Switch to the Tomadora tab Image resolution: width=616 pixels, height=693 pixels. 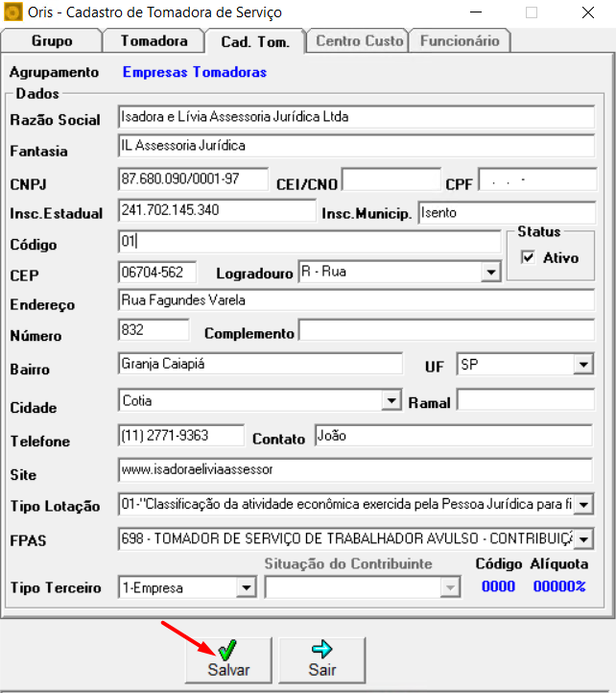154,41
